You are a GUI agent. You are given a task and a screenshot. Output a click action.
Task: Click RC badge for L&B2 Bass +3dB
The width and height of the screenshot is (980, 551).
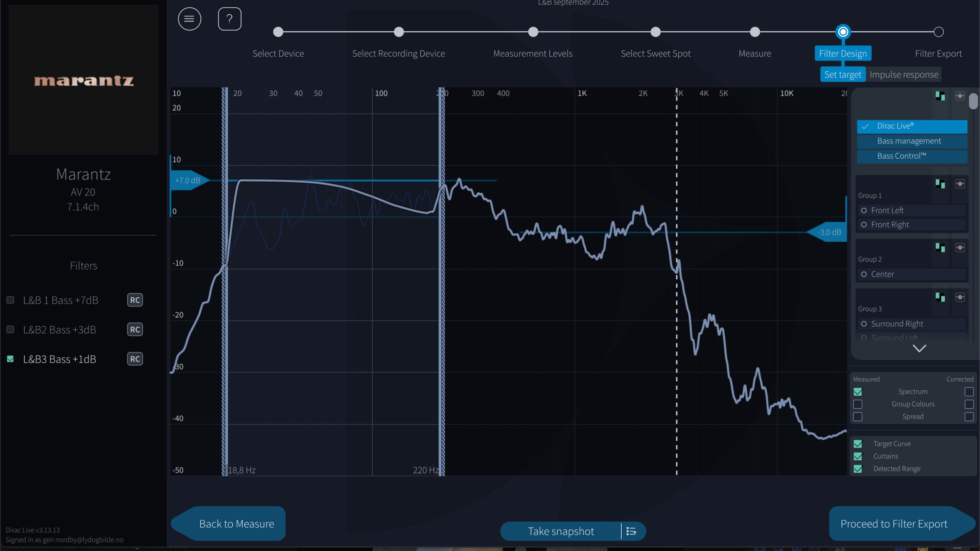[135, 329]
